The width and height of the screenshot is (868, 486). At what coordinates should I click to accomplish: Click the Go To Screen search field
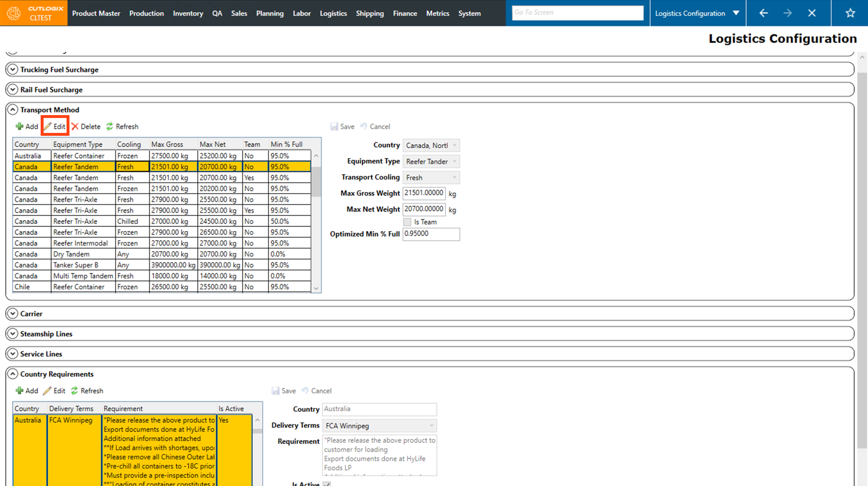[x=577, y=13]
